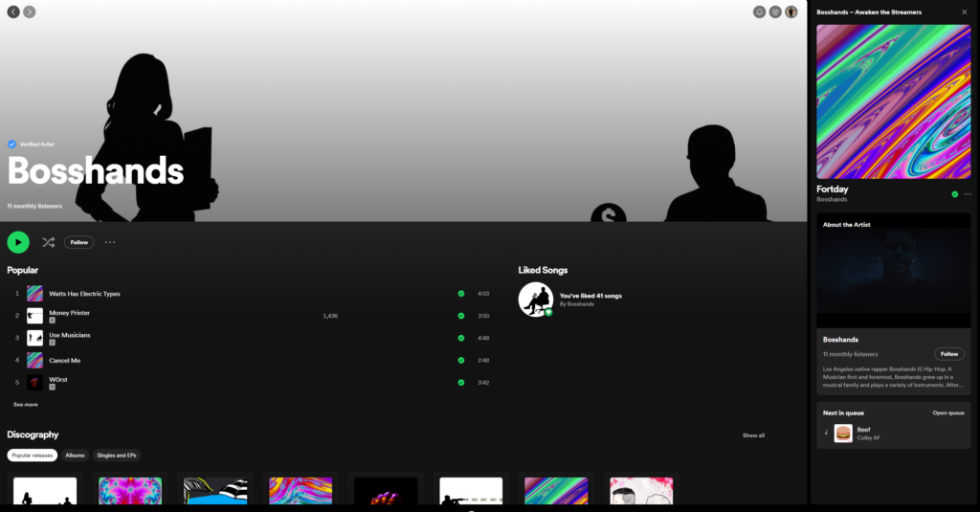Click the 4:03 duration of first track
Viewport: 980px width, 512px height.
point(483,293)
